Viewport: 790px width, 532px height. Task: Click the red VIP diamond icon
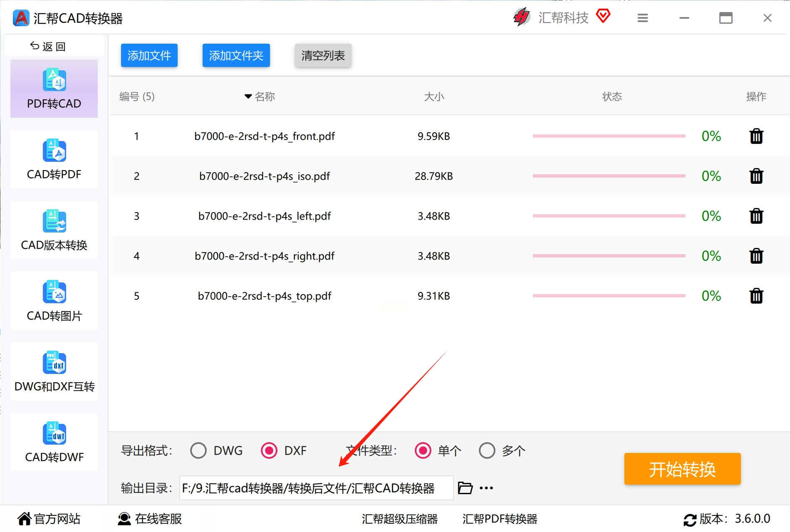(x=603, y=16)
